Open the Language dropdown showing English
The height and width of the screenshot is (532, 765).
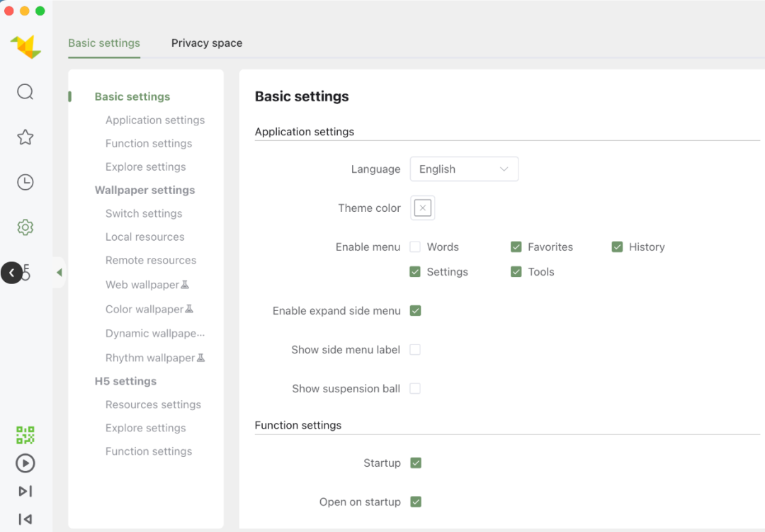[464, 169]
